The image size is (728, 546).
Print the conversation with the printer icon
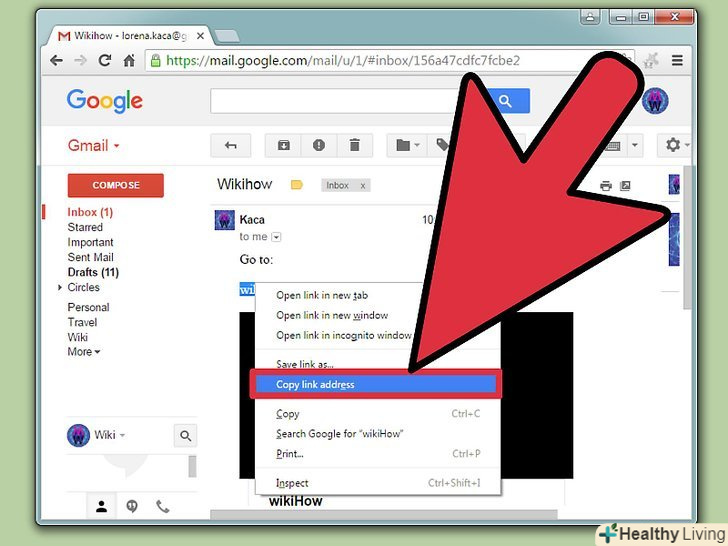coord(606,186)
